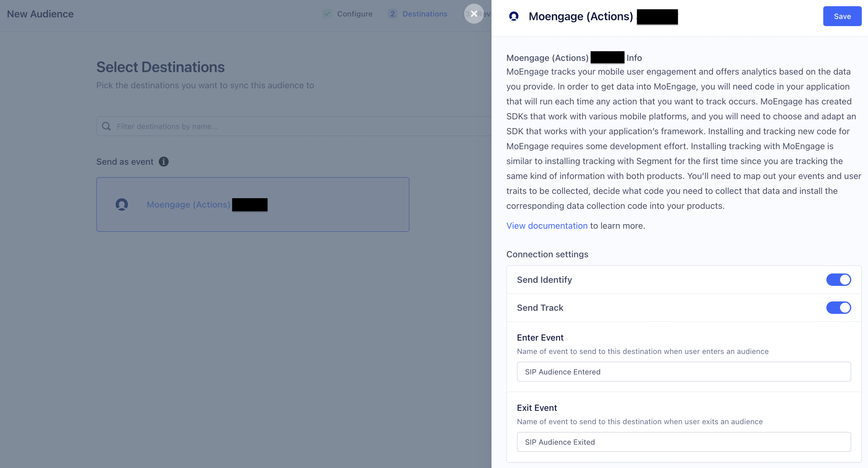Select the Moengage (Actions) destination card
The height and width of the screenshot is (468, 868).
(x=253, y=204)
